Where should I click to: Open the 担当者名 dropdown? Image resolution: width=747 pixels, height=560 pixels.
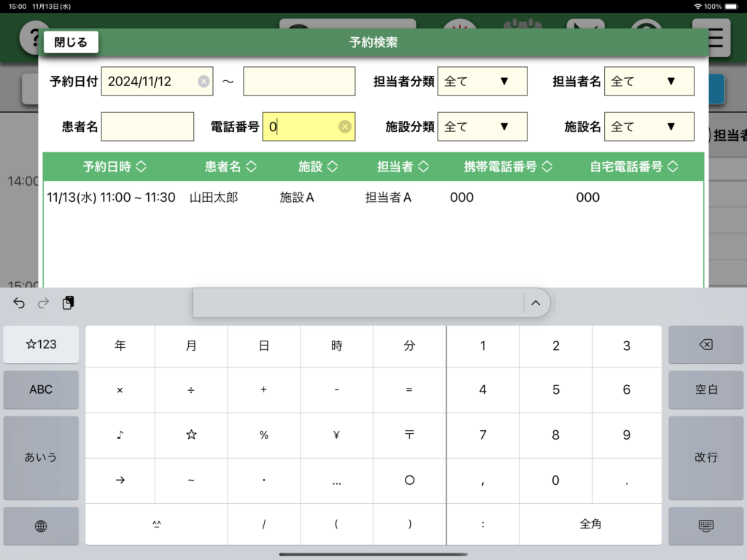click(649, 82)
